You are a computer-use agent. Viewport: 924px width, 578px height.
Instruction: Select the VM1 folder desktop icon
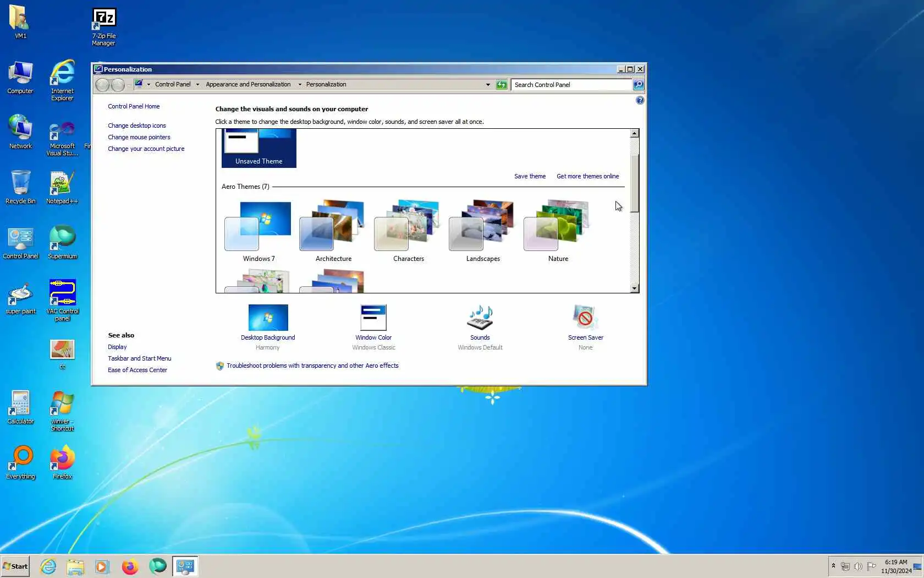pos(20,23)
